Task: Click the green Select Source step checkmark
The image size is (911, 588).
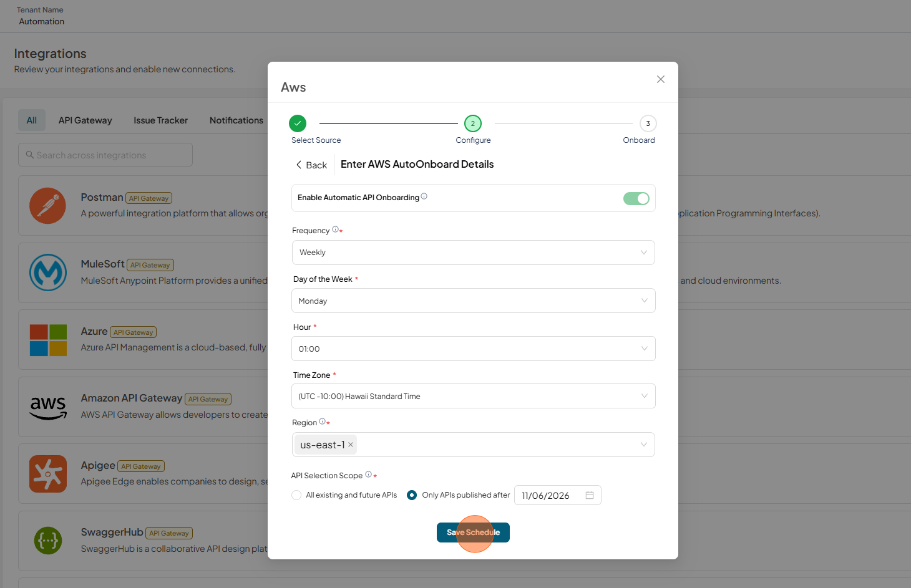Action: point(298,123)
